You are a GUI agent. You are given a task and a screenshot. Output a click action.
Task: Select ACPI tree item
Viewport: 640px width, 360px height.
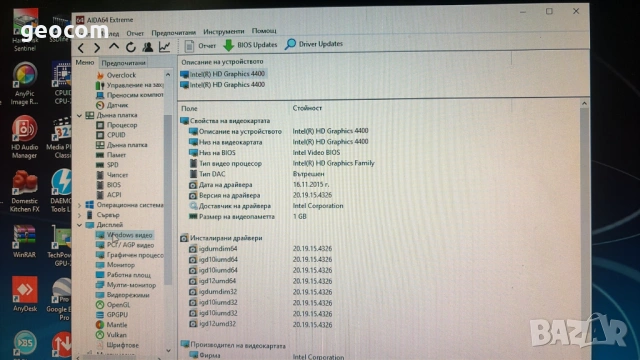point(109,195)
